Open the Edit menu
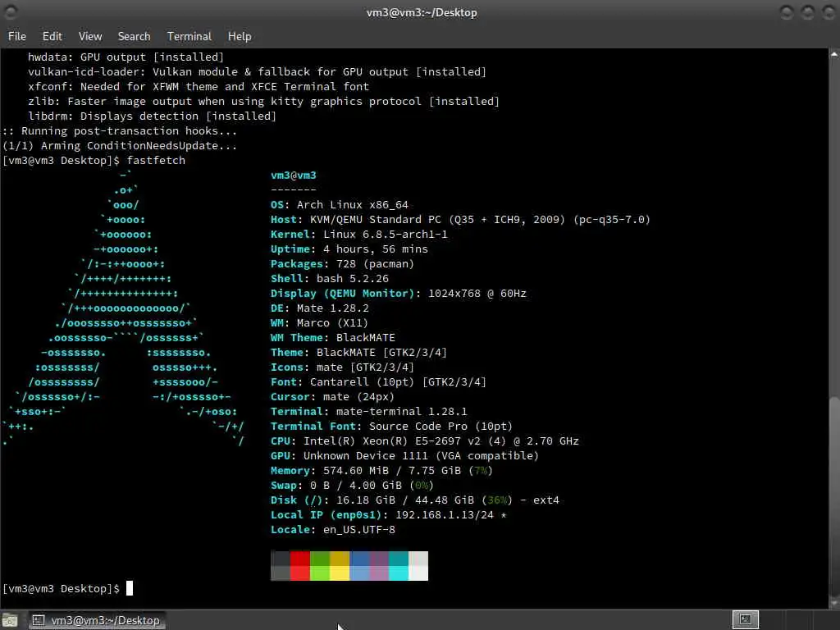Viewport: 840px width, 630px height. (x=52, y=36)
